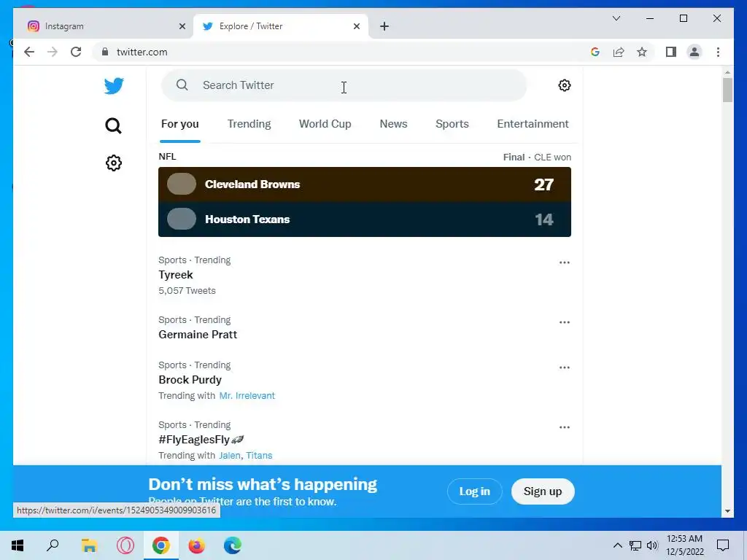
Task: Launch File Explorer from taskbar
Action: coord(89,545)
